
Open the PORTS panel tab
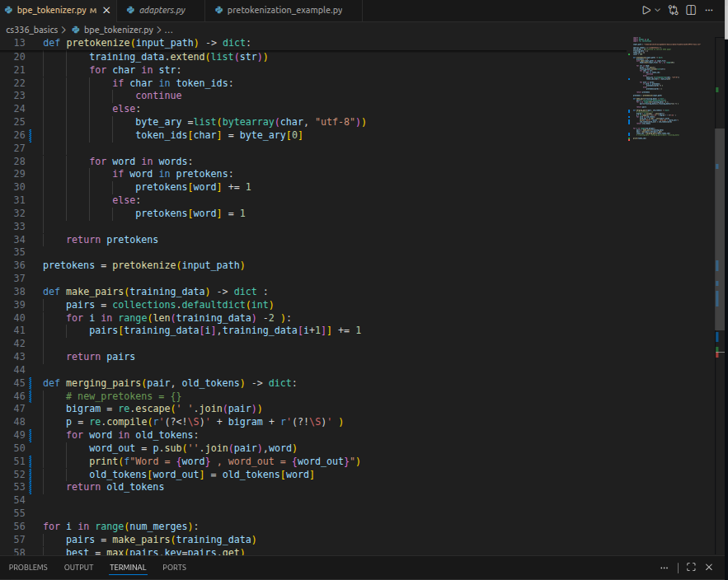coord(174,568)
